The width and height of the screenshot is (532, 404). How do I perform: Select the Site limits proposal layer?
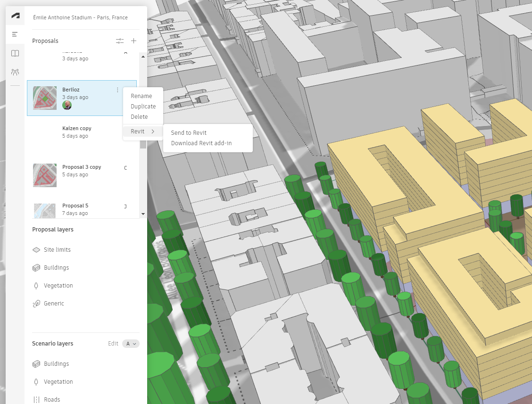coord(57,250)
